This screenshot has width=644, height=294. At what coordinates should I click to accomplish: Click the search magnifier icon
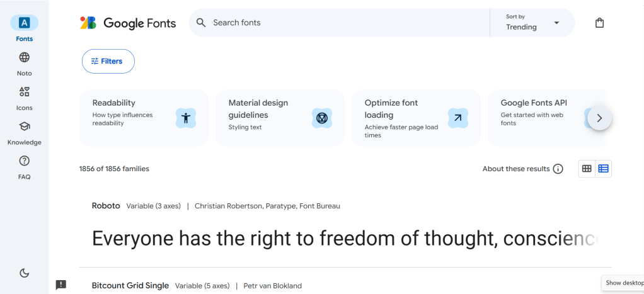(201, 23)
